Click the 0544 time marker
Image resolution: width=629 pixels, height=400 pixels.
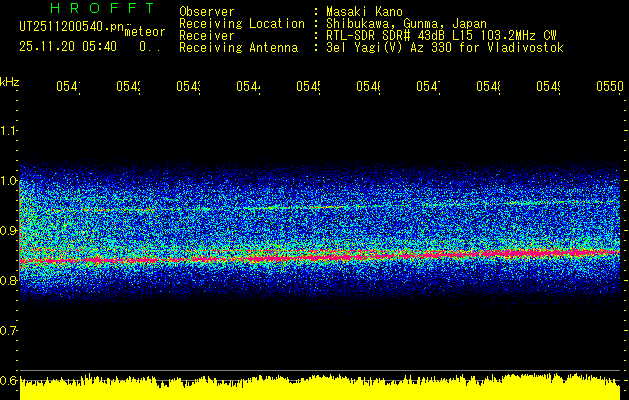(x=248, y=87)
